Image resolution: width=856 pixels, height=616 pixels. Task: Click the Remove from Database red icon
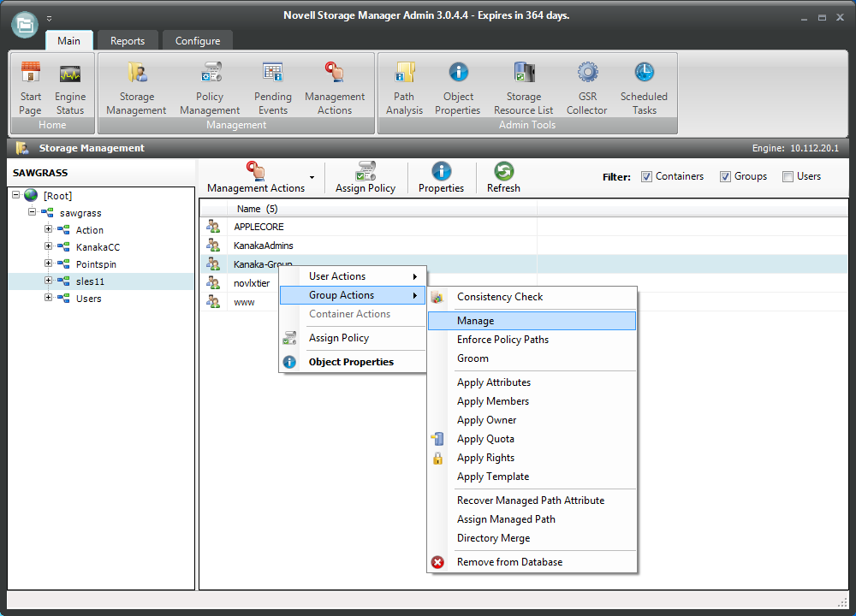click(437, 562)
